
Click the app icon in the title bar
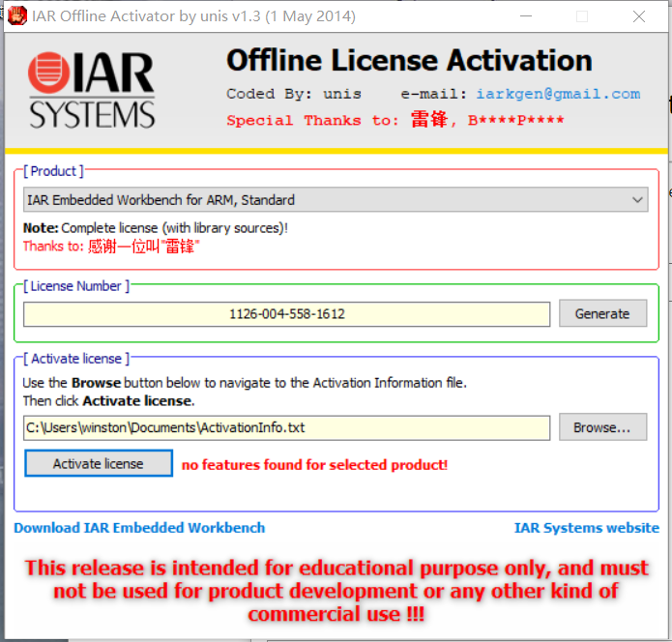[x=16, y=16]
